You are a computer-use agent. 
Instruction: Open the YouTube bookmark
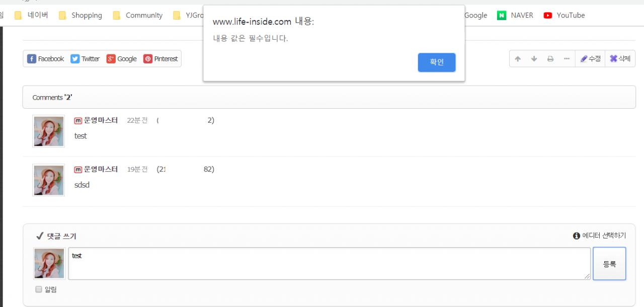click(564, 15)
